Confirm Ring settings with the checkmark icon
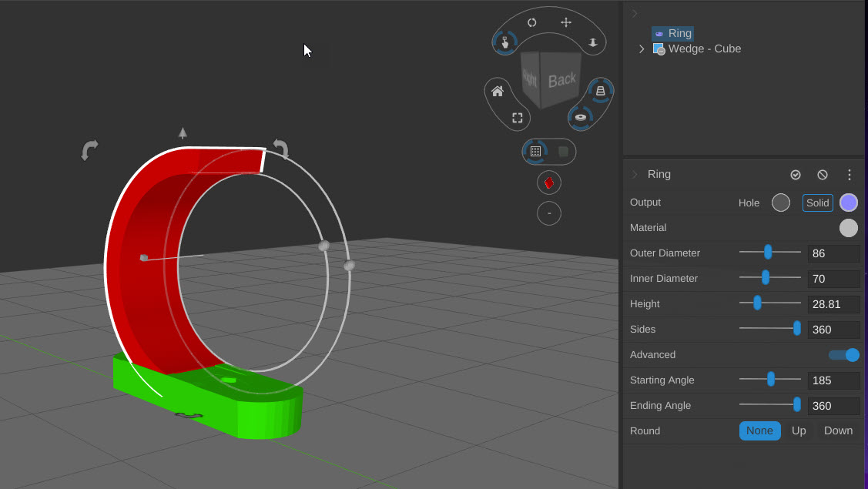Screen dimensions: 868x489 tap(796, 175)
